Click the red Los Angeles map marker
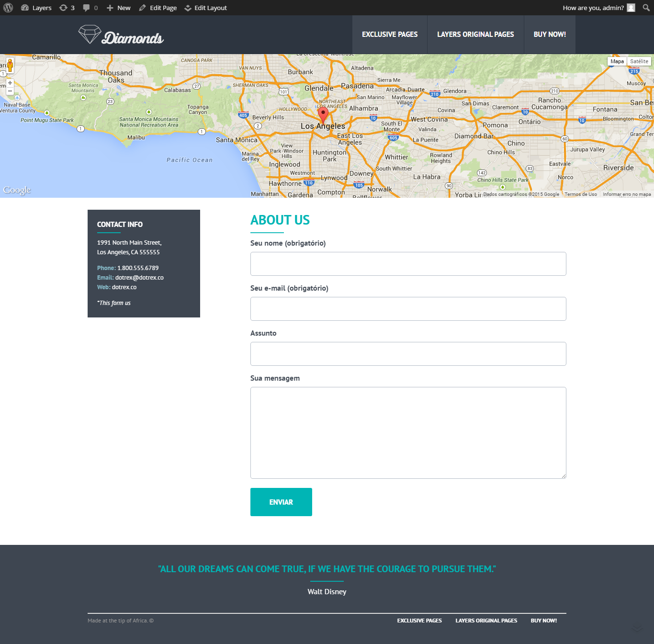Viewport: 654px width, 644px height. point(323,115)
